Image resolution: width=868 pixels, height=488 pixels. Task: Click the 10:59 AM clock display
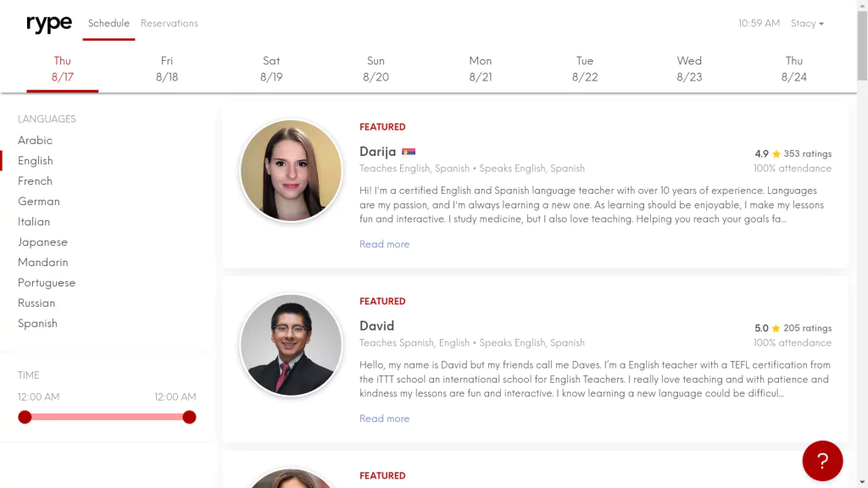click(x=759, y=23)
